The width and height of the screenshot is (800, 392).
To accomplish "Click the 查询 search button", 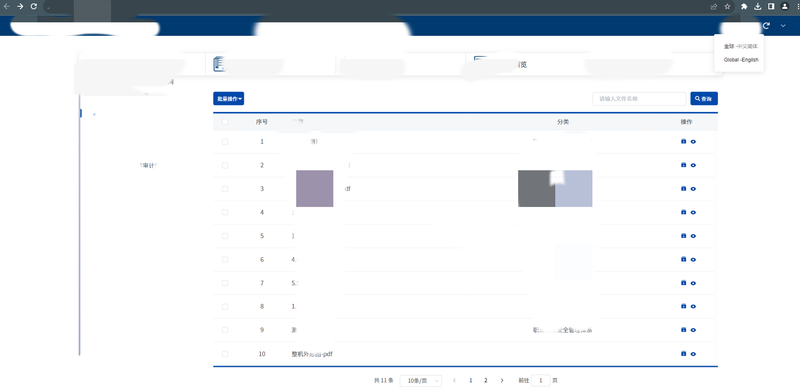I will click(704, 99).
